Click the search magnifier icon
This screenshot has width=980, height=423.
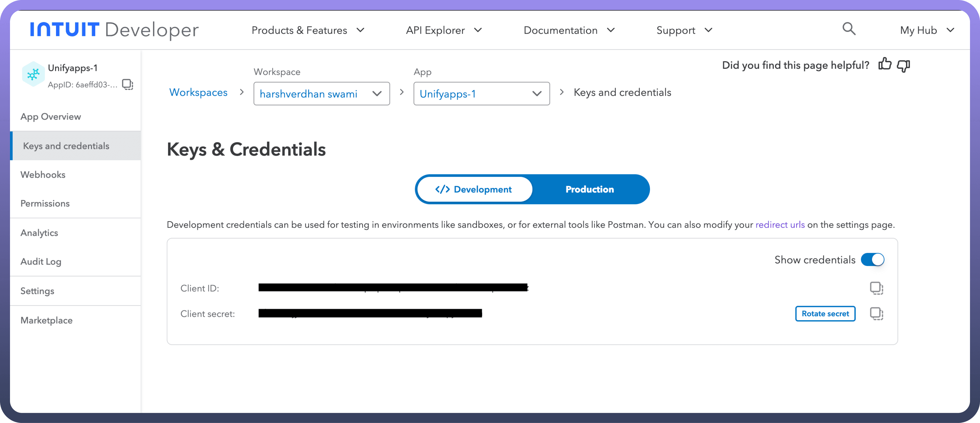[x=849, y=29]
